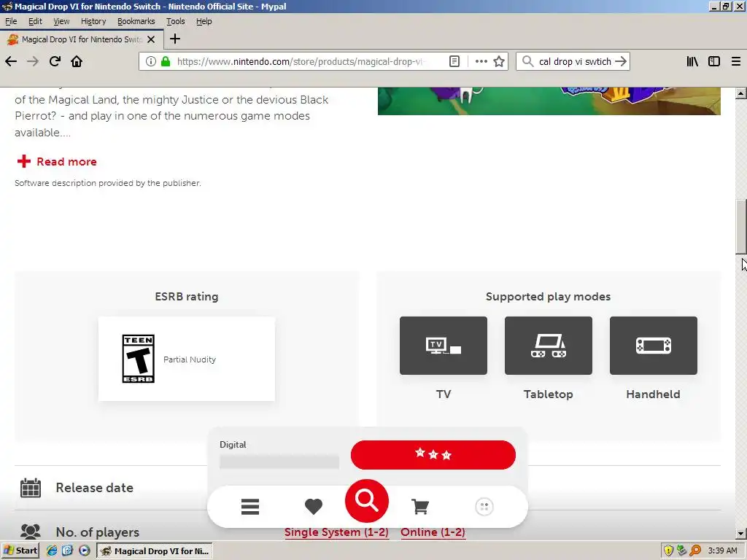Submit search with the arrow button
Screen dimensions: 747x560
620,61
